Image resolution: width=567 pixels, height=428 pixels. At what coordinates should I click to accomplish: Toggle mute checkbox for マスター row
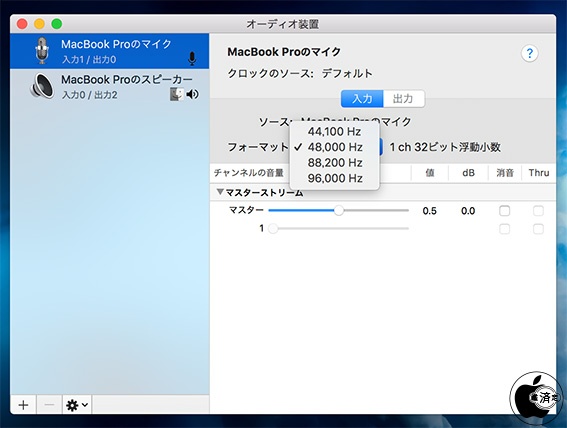tap(504, 210)
